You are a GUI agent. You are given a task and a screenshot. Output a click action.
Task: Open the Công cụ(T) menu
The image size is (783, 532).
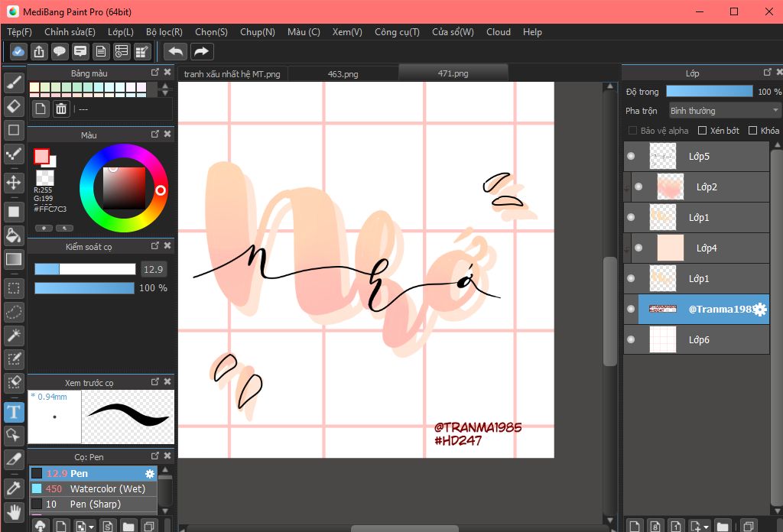click(x=397, y=32)
